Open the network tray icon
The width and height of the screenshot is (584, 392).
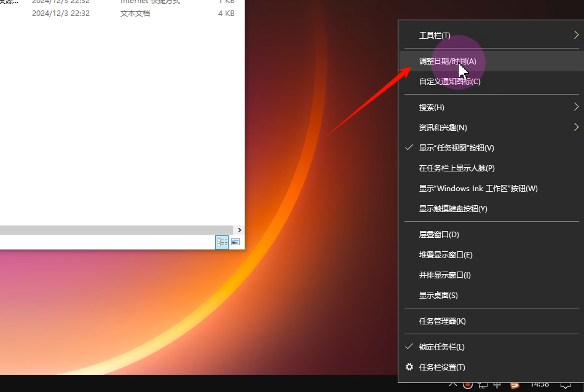(x=483, y=385)
